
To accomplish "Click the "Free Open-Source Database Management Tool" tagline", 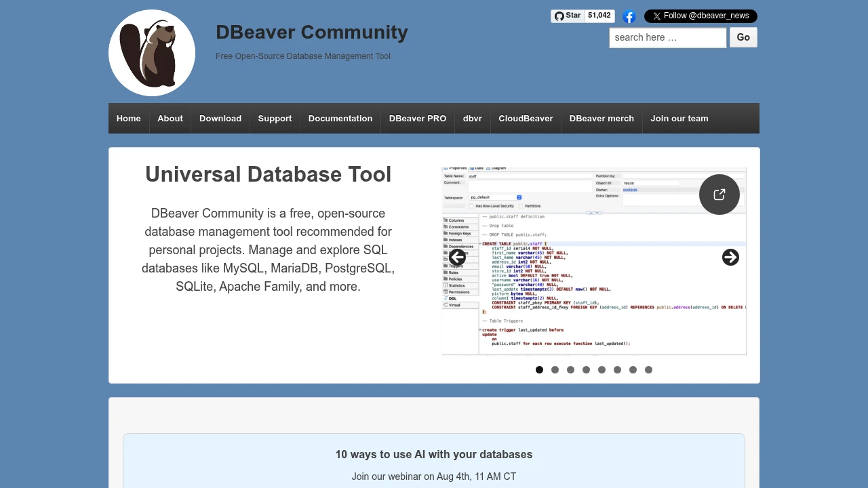I will coord(303,56).
